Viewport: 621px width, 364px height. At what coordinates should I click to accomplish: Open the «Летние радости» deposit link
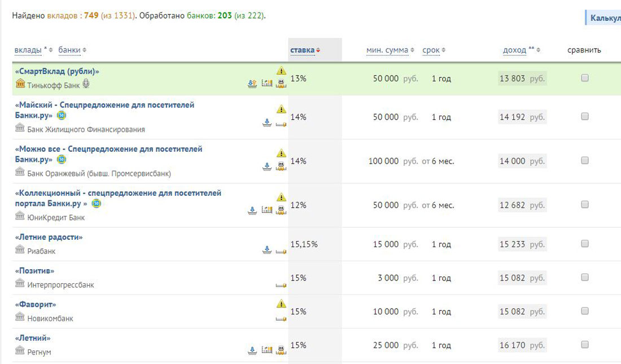[49, 237]
